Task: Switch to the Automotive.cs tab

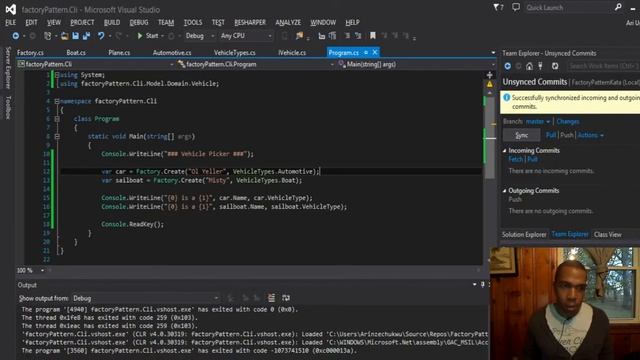Action: (x=172, y=53)
